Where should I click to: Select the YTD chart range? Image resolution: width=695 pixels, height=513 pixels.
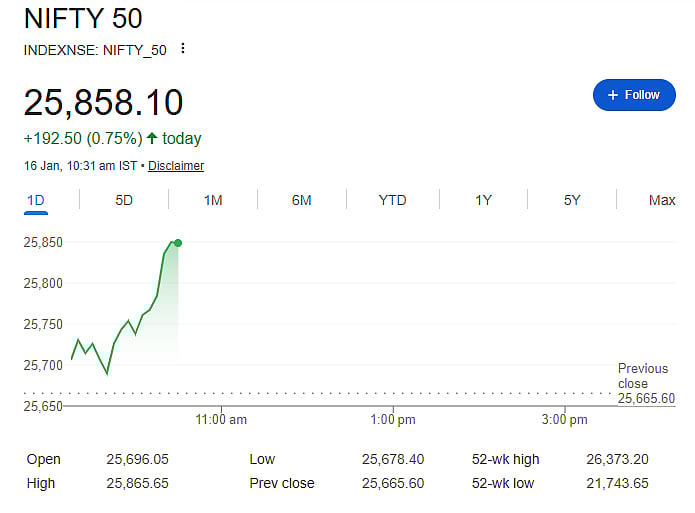pyautogui.click(x=392, y=200)
